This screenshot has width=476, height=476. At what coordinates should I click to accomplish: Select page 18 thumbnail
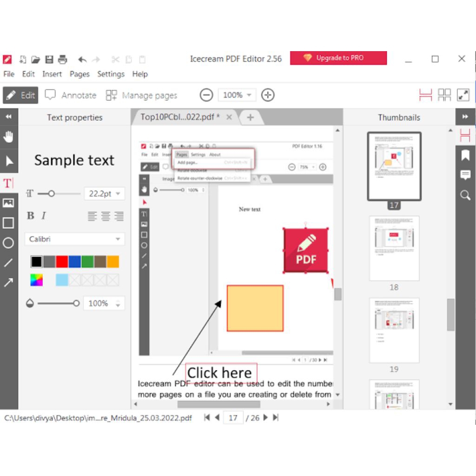click(x=394, y=248)
